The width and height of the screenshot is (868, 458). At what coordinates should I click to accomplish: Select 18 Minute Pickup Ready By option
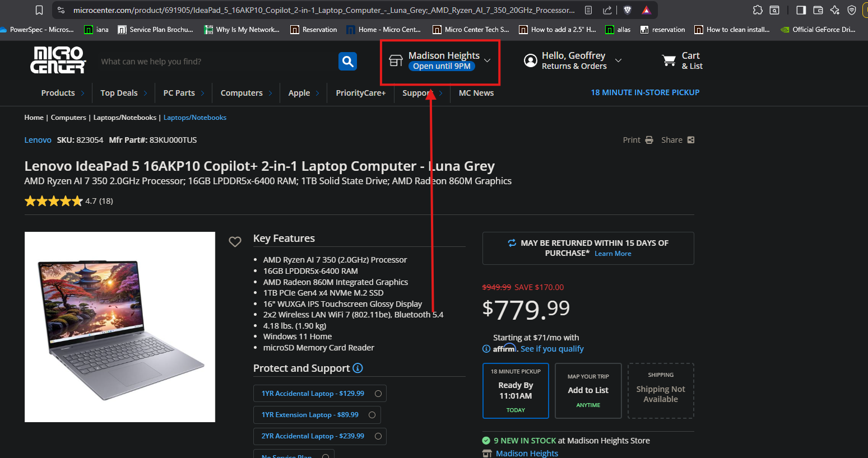[x=516, y=391]
